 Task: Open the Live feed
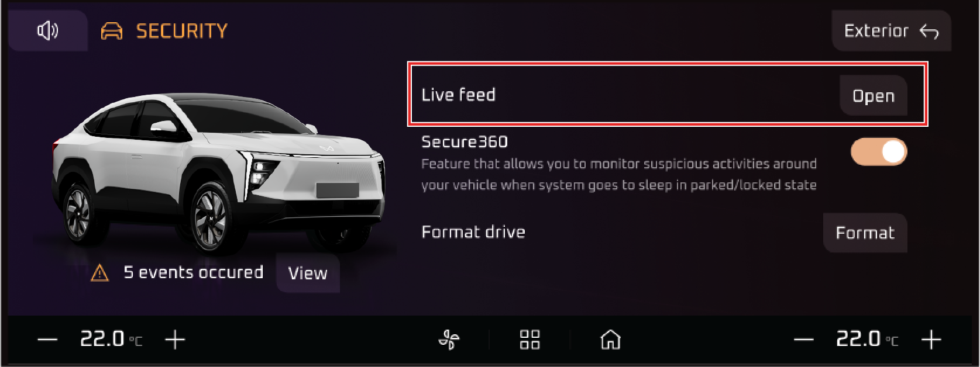click(874, 95)
